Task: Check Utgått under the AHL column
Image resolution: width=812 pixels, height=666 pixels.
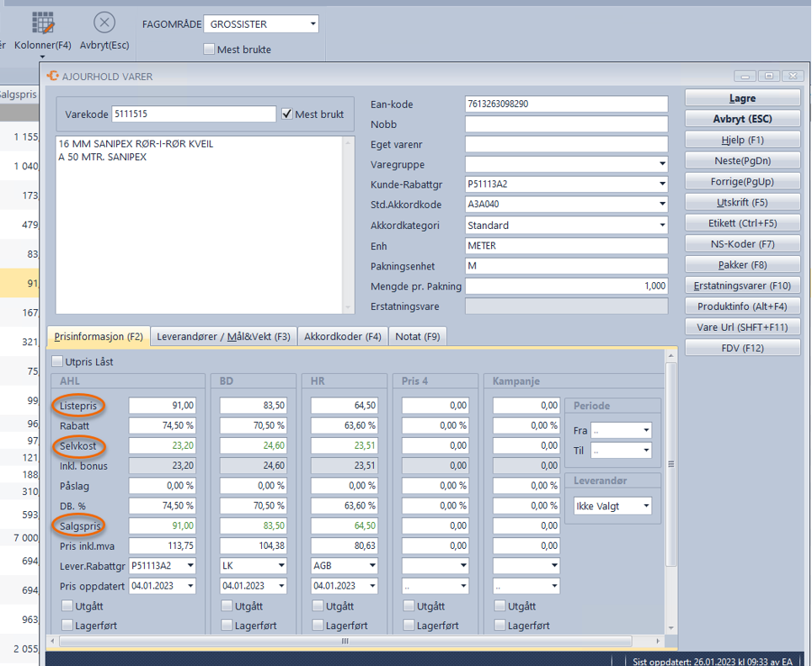Action: 68,606
